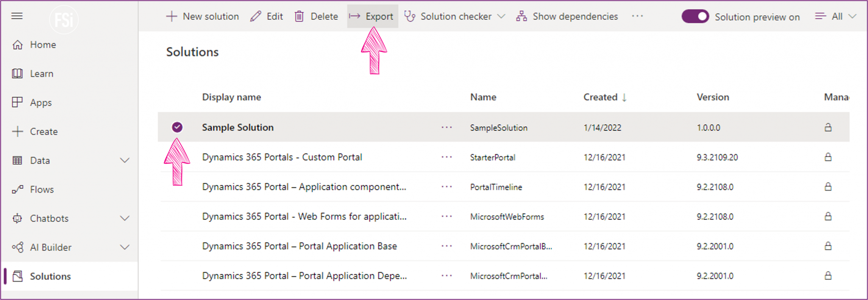Click Delete in the command bar
Image resolution: width=868 pixels, height=300 pixels.
(x=316, y=17)
